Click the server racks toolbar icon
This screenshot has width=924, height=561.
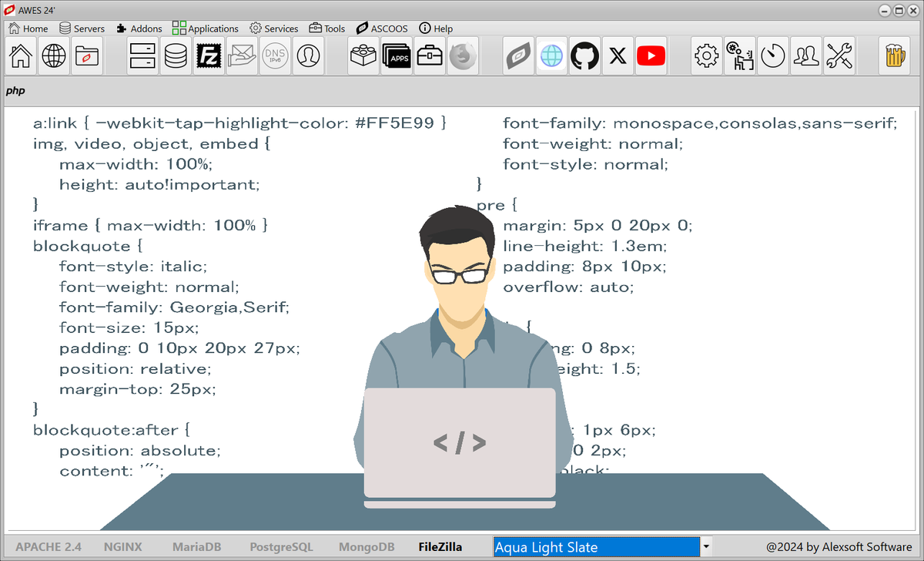[x=142, y=56]
